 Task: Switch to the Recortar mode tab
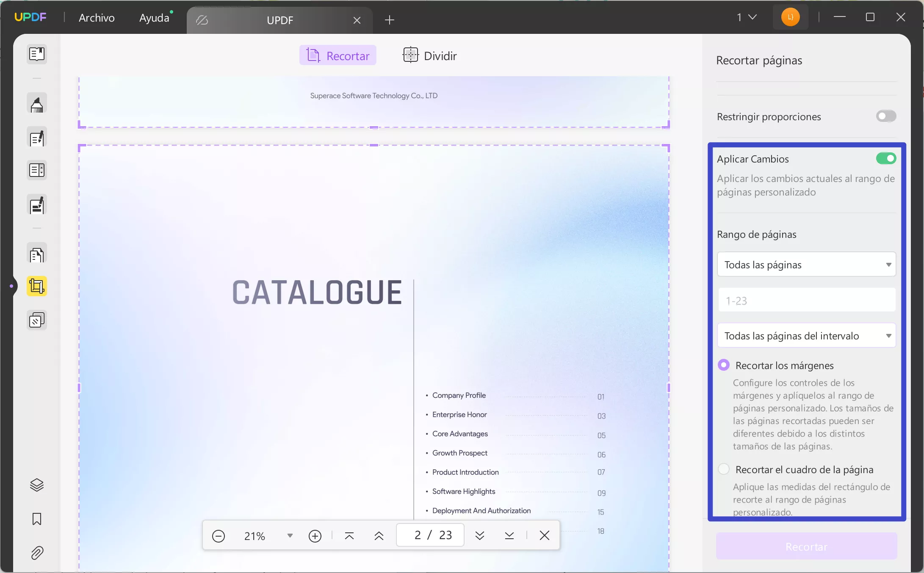338,55
